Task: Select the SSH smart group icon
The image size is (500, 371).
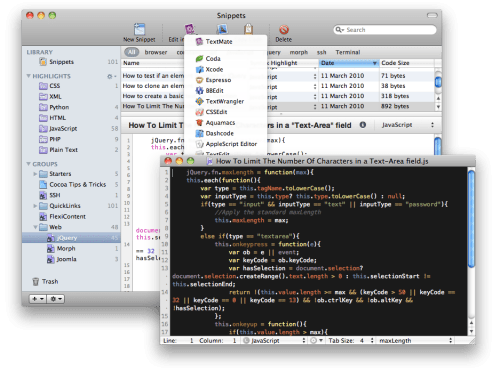Action: 43,195
